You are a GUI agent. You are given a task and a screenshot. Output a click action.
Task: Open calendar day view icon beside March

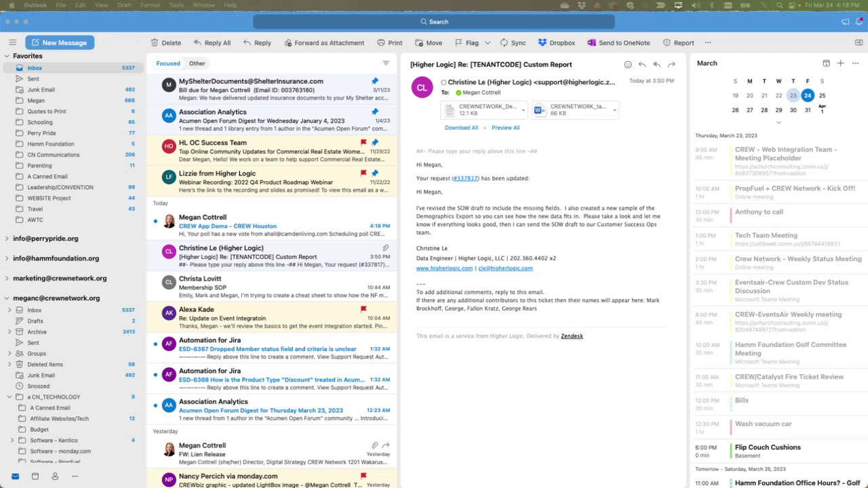pyautogui.click(x=826, y=63)
